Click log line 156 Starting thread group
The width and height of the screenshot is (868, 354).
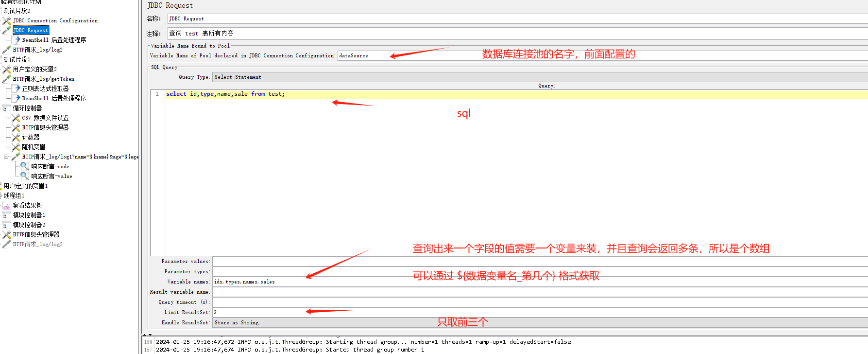point(363,342)
